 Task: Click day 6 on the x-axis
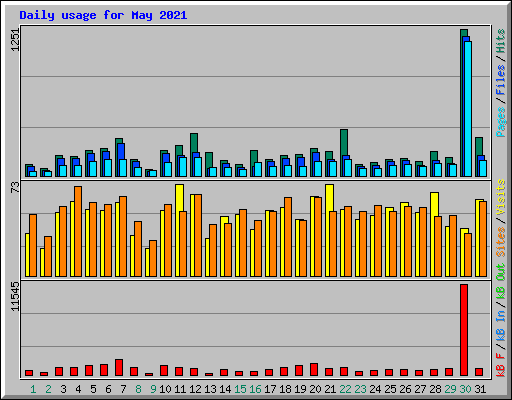click(108, 389)
